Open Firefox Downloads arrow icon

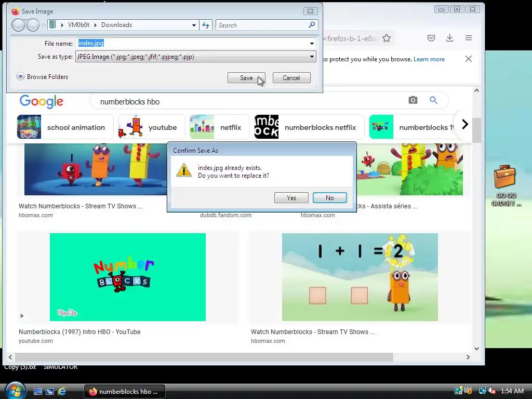tap(449, 38)
